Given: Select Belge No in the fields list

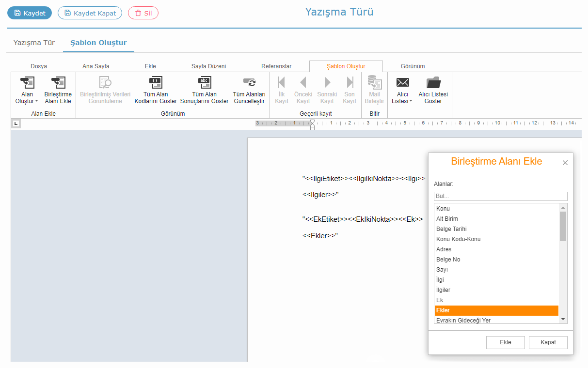Looking at the screenshot, I should pyautogui.click(x=497, y=260).
